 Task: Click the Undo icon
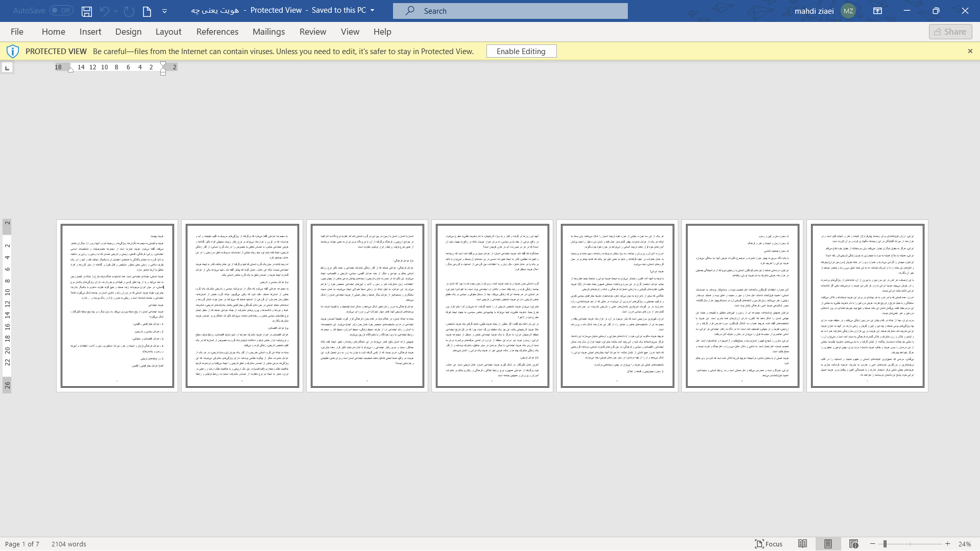pyautogui.click(x=104, y=11)
